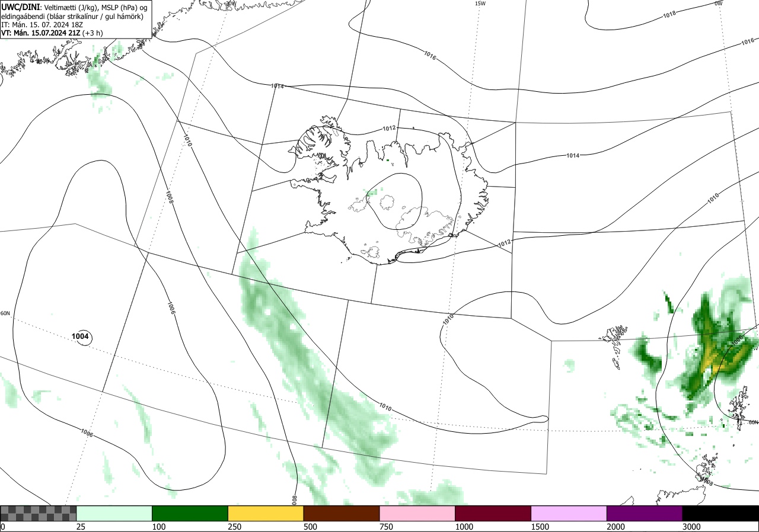Screen dimensions: 759x532
Task: Click the "IT: Mán. 15. 07. 2024 18Z" line
Action: click(x=42, y=25)
